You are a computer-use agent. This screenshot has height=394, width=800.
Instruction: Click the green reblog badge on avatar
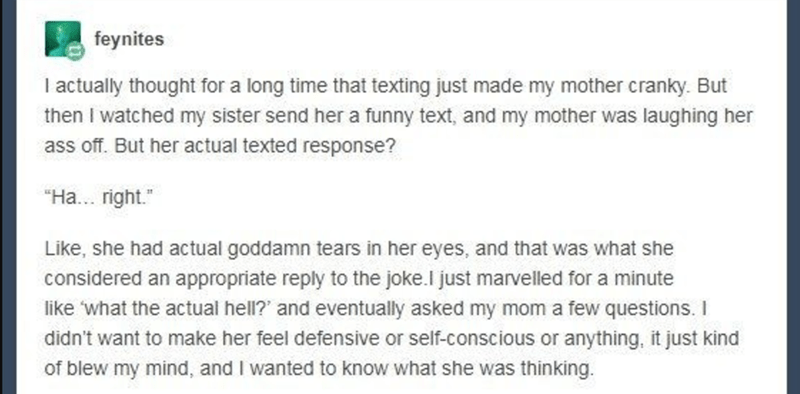pos(75,51)
